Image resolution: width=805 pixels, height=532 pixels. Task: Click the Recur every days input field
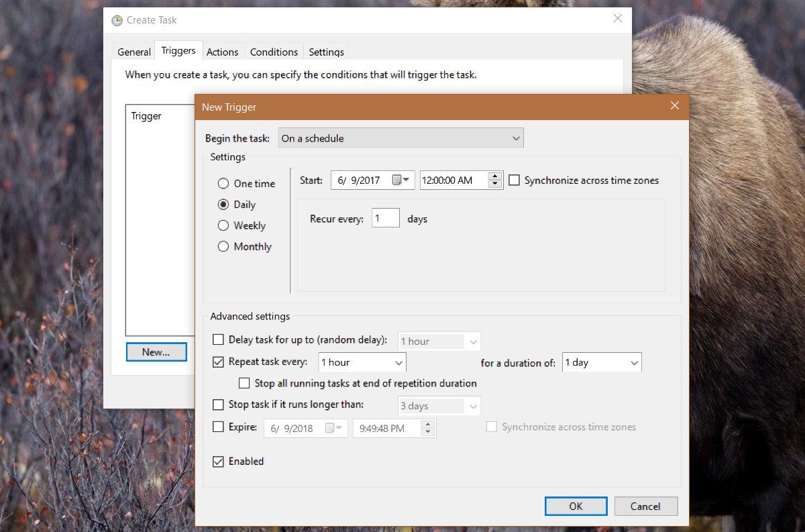pos(386,217)
